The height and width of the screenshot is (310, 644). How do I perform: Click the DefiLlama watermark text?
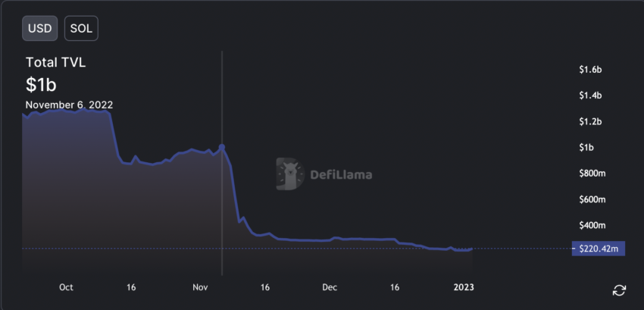[x=341, y=175]
